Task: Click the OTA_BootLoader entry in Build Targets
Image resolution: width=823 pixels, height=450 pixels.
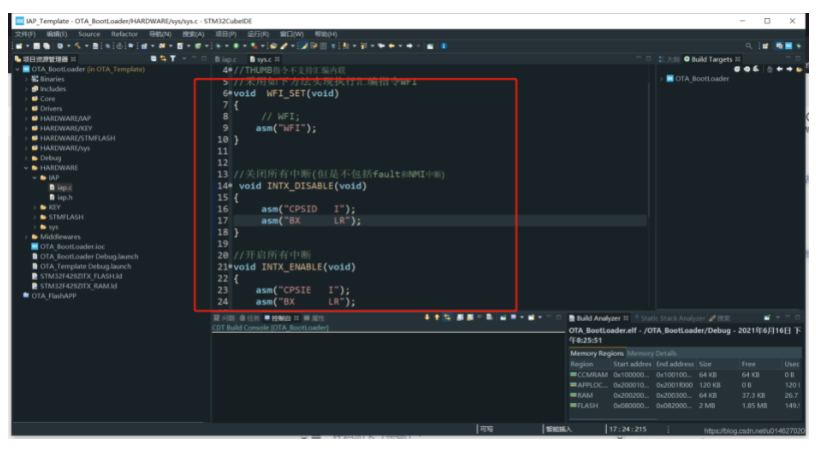Action: [x=698, y=78]
